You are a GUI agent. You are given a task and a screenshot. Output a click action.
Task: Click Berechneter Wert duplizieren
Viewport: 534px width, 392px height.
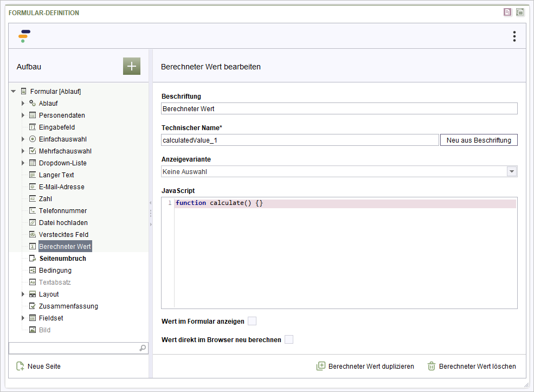[x=365, y=366]
